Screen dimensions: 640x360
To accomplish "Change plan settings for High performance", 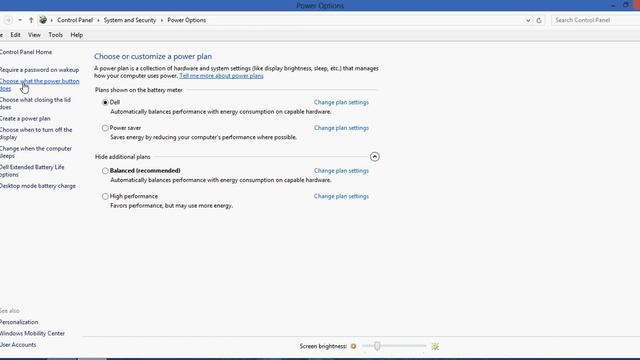I will click(x=341, y=196).
